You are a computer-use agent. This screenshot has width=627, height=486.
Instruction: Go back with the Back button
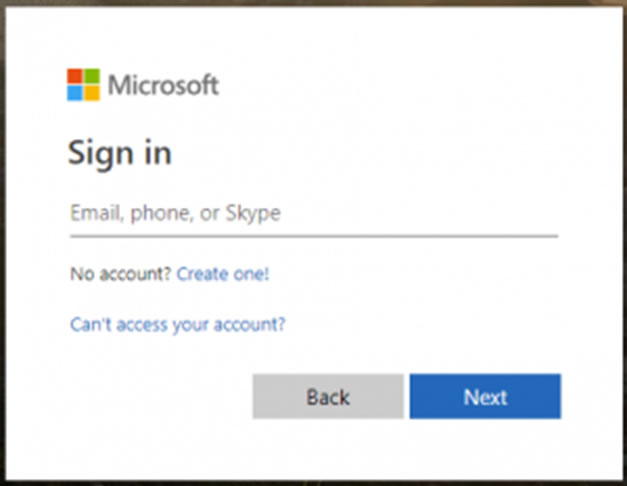coord(328,396)
